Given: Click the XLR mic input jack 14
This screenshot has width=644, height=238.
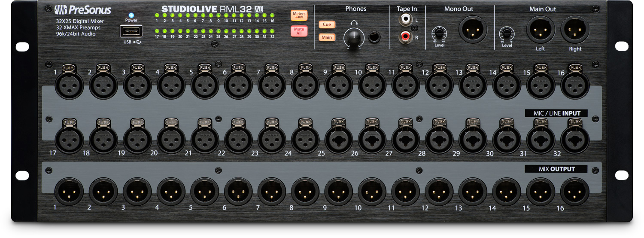Looking at the screenshot, I should coord(507,85).
